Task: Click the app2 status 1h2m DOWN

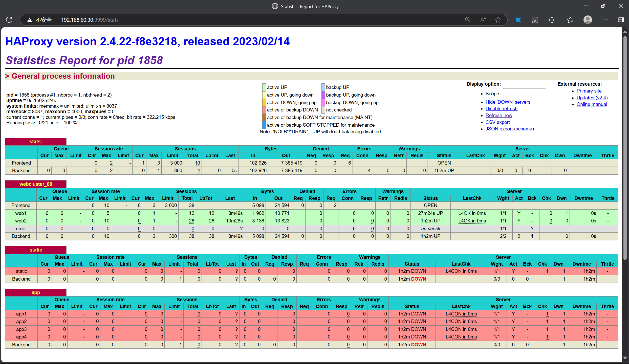Action: click(x=412, y=321)
